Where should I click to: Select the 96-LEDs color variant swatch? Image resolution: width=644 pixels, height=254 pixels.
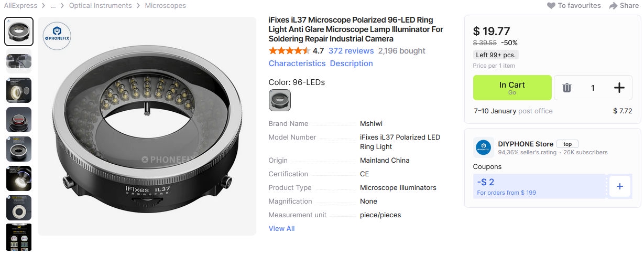pyautogui.click(x=279, y=100)
